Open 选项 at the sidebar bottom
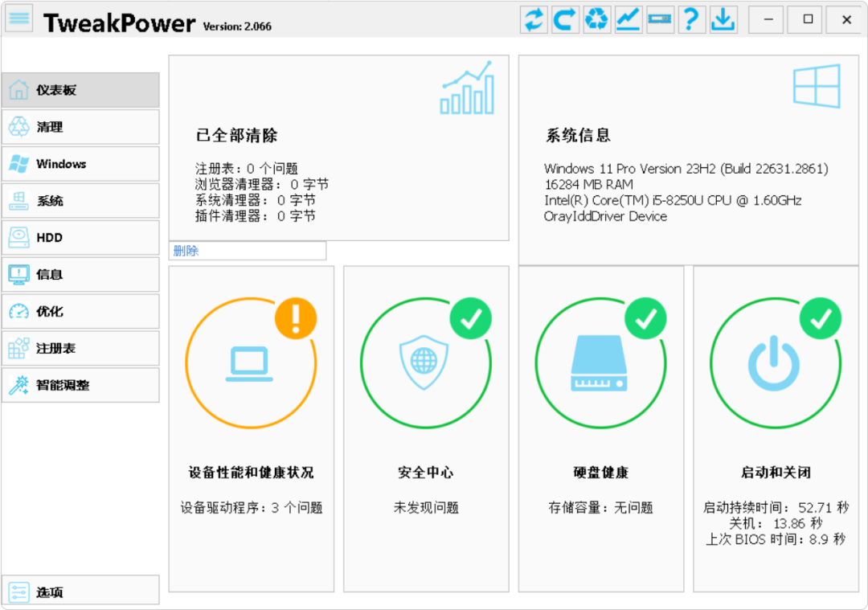 click(x=80, y=592)
